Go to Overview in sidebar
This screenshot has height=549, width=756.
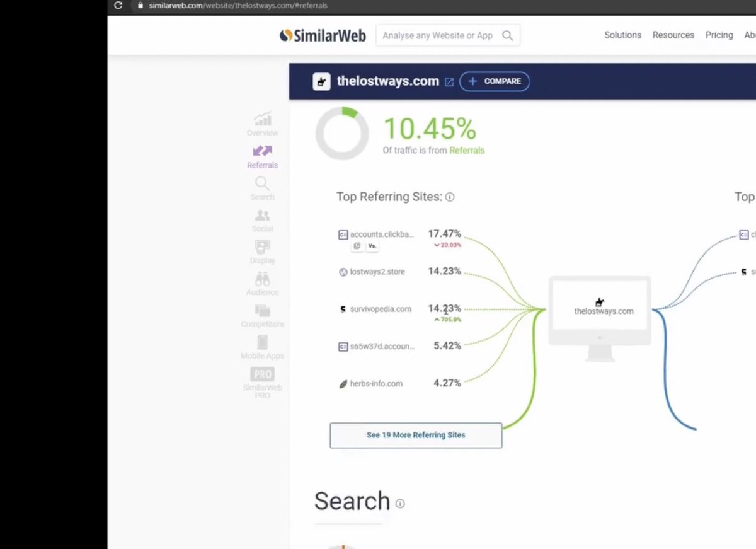click(263, 124)
